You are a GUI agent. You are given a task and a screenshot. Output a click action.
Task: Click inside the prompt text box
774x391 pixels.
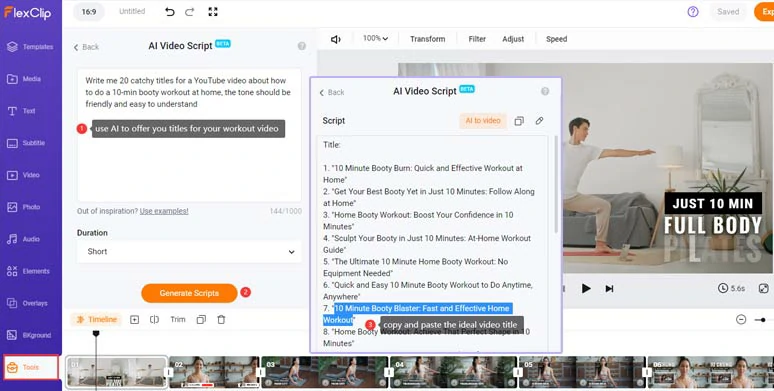[189, 135]
